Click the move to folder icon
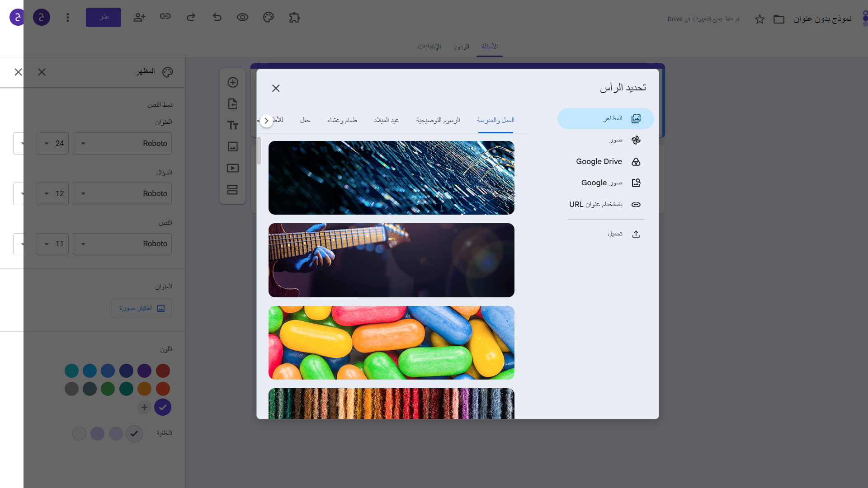 [x=779, y=19]
